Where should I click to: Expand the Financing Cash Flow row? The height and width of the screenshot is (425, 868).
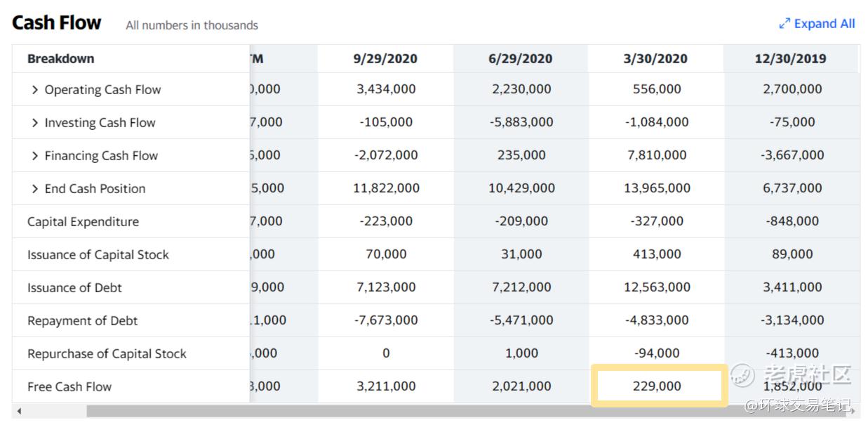point(35,156)
